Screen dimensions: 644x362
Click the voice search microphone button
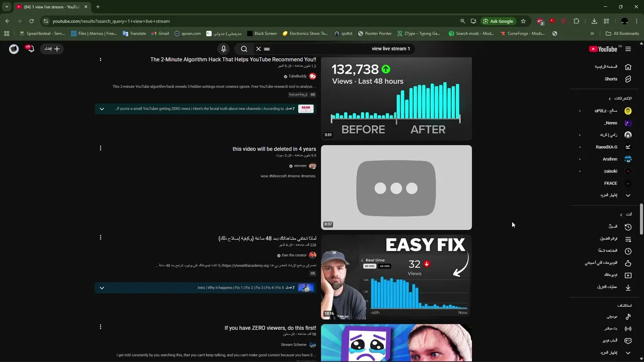[x=224, y=49]
